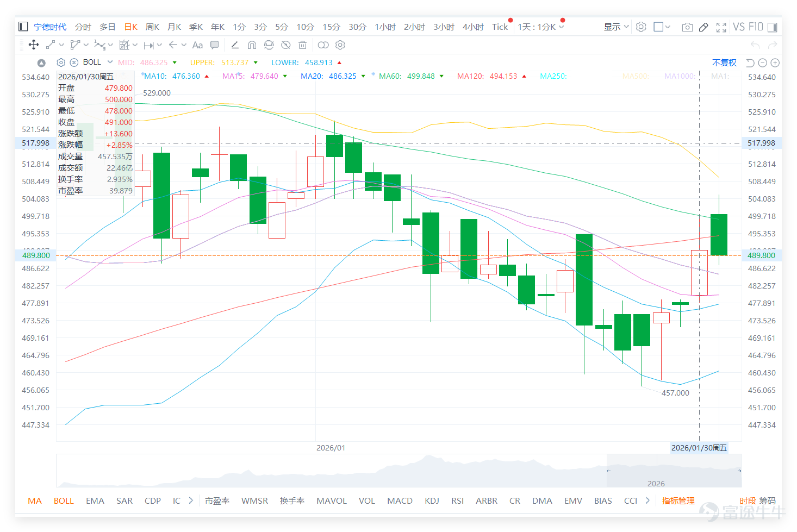Image resolution: width=797 pixels, height=532 pixels.
Task: Toggle the KDJ sub indicator
Action: pos(432,500)
